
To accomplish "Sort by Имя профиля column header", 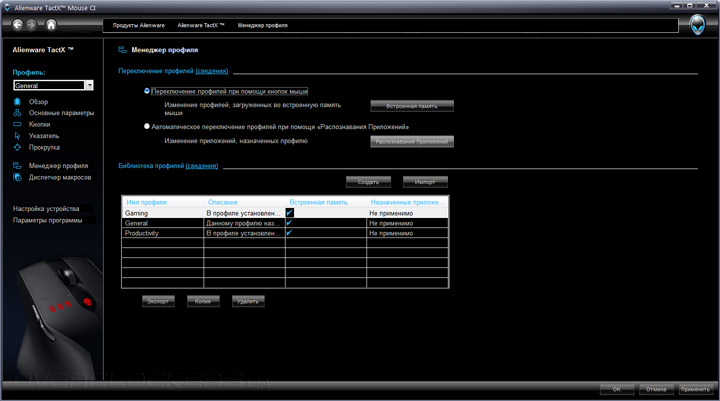I will [x=163, y=202].
